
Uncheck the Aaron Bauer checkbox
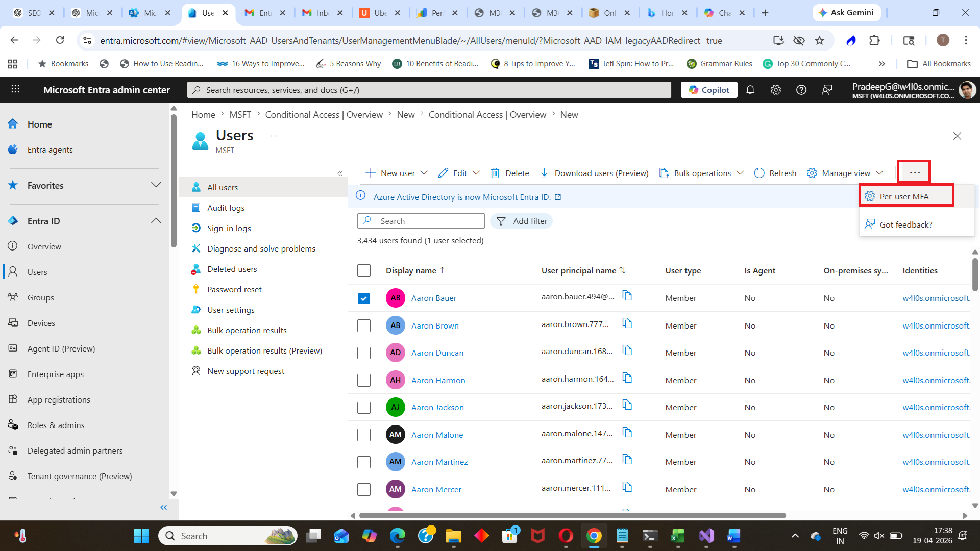[364, 298]
